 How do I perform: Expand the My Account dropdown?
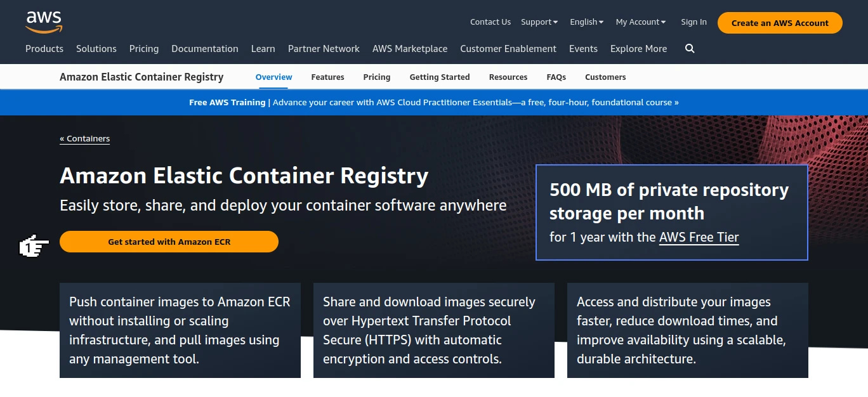click(x=641, y=22)
